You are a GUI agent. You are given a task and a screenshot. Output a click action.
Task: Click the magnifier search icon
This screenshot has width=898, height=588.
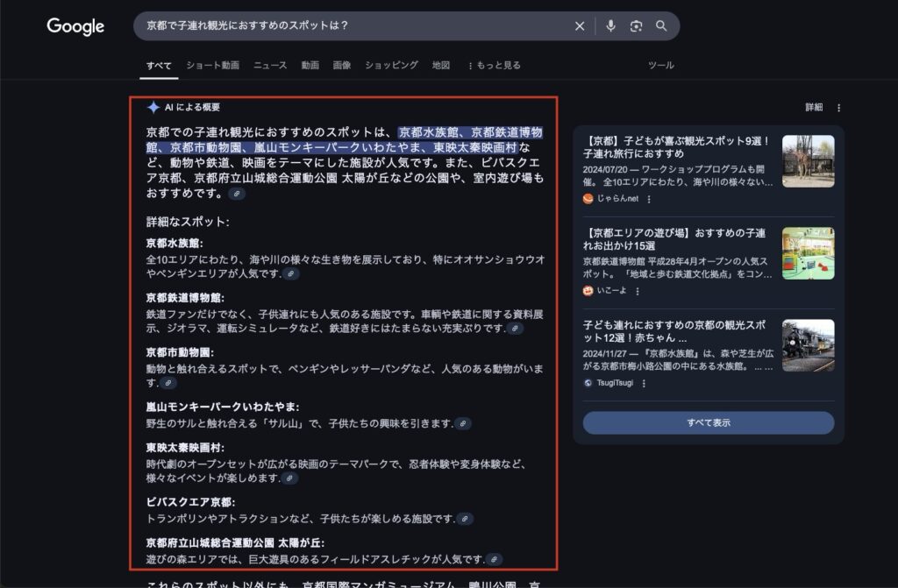tap(661, 25)
